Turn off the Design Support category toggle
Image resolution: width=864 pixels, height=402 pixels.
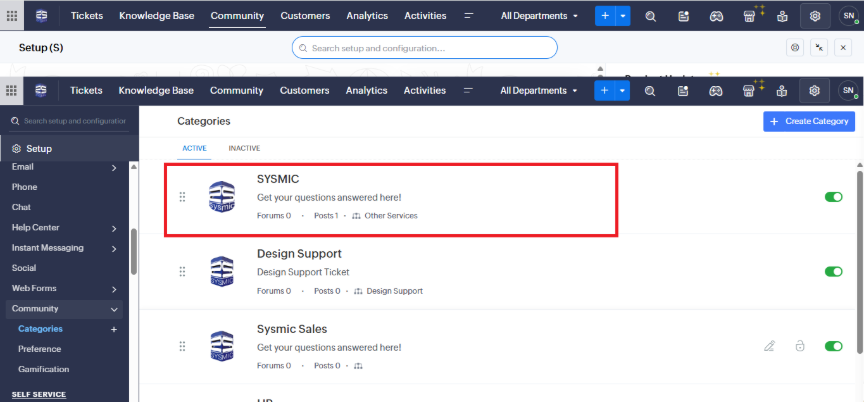pos(833,272)
